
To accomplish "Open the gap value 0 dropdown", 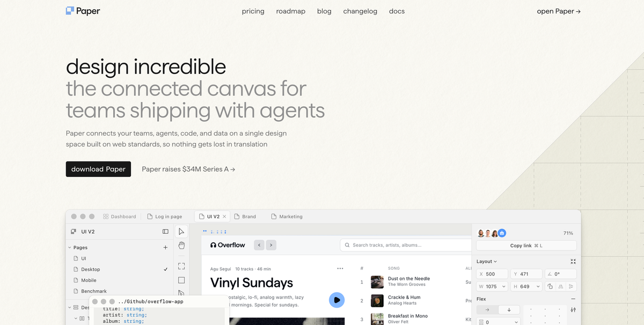I will coord(516,322).
